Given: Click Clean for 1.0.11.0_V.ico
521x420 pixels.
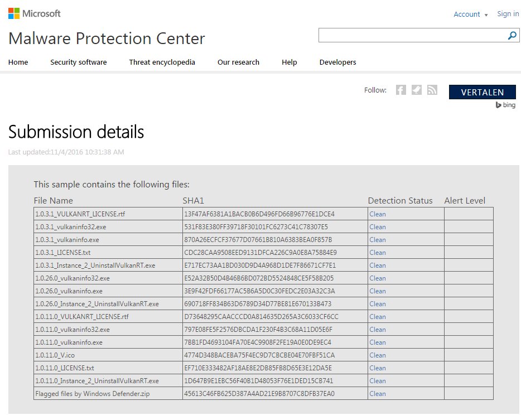Looking at the screenshot, I should click(x=378, y=355).
